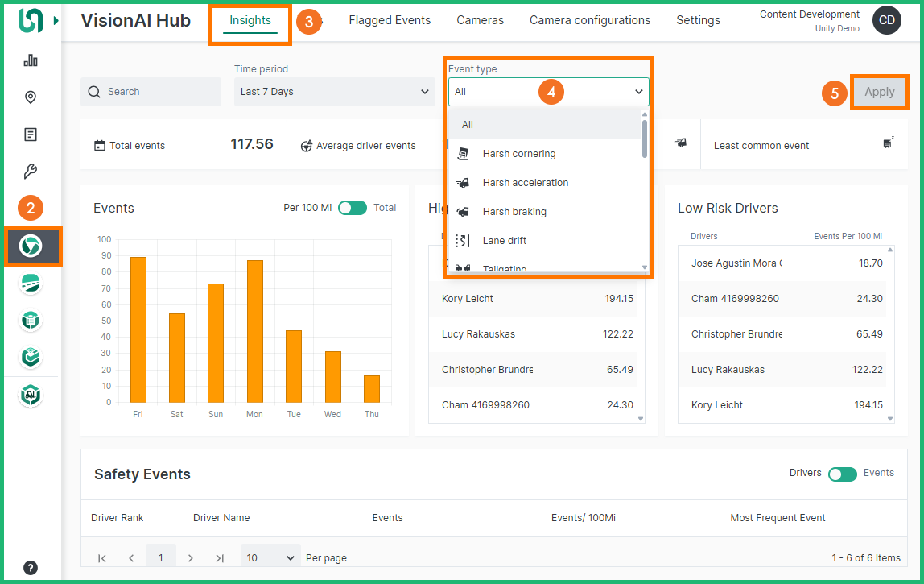924x584 pixels.
Task: Choose Harsh braking from event type list
Action: coord(514,212)
